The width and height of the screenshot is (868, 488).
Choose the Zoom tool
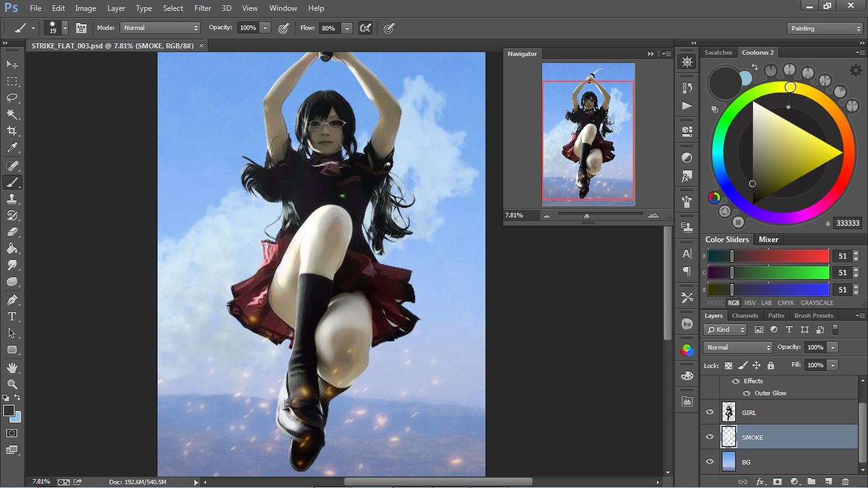[12, 384]
